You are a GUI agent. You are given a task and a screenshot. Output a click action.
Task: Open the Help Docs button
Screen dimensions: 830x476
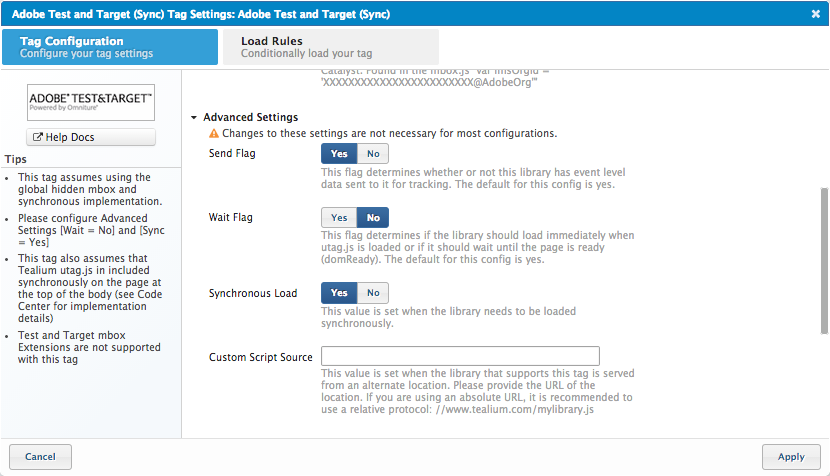[x=91, y=137]
